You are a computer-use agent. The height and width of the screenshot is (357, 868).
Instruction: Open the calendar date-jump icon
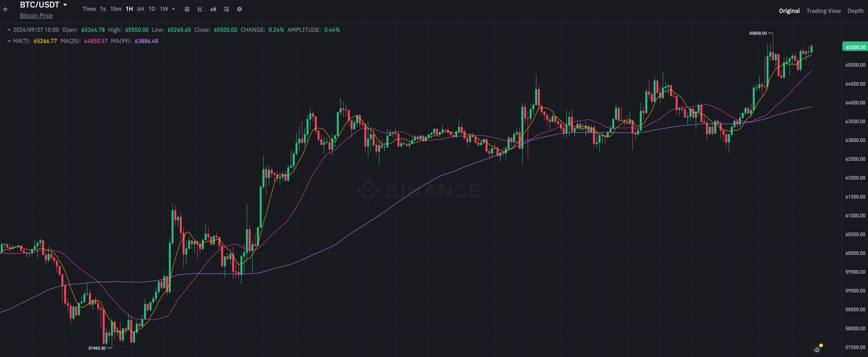coord(187,9)
